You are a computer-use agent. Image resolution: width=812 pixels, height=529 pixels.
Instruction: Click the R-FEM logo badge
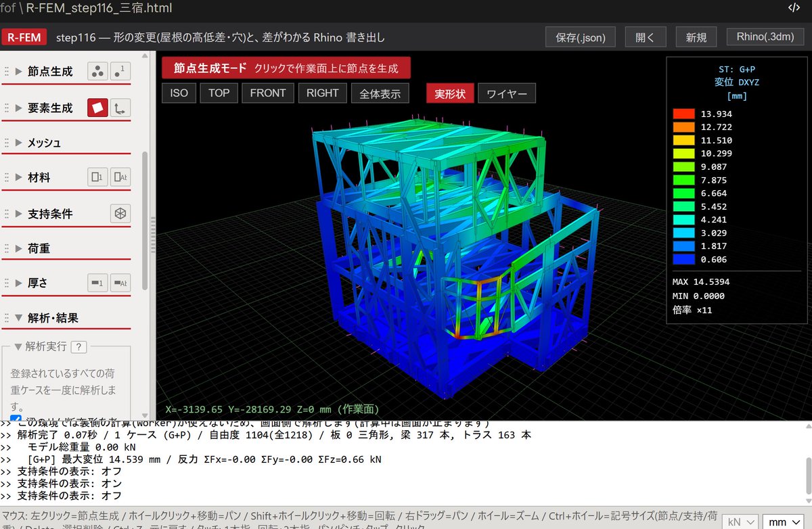coord(24,37)
